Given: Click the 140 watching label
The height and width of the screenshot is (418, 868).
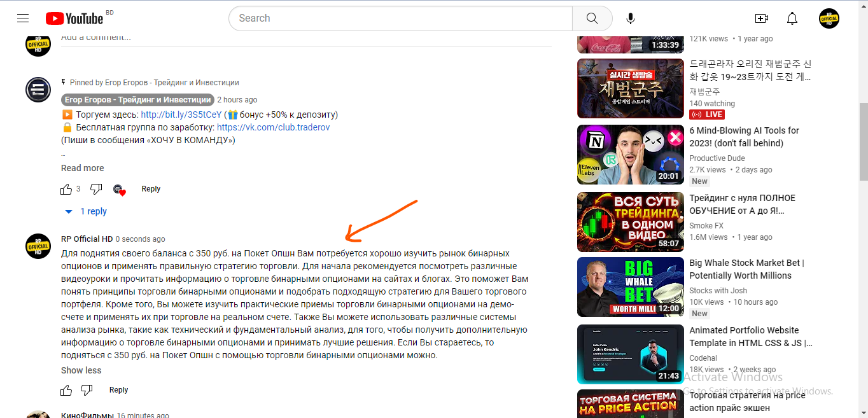Looking at the screenshot, I should click(x=712, y=104).
